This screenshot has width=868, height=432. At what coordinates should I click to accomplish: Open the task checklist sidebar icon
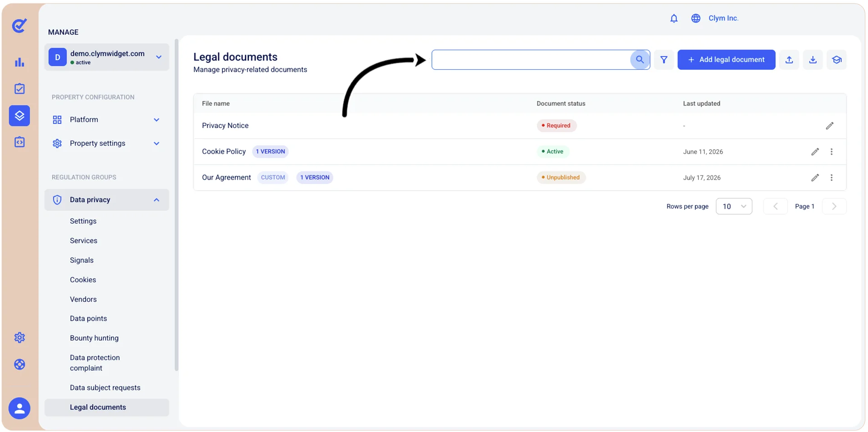click(x=19, y=89)
